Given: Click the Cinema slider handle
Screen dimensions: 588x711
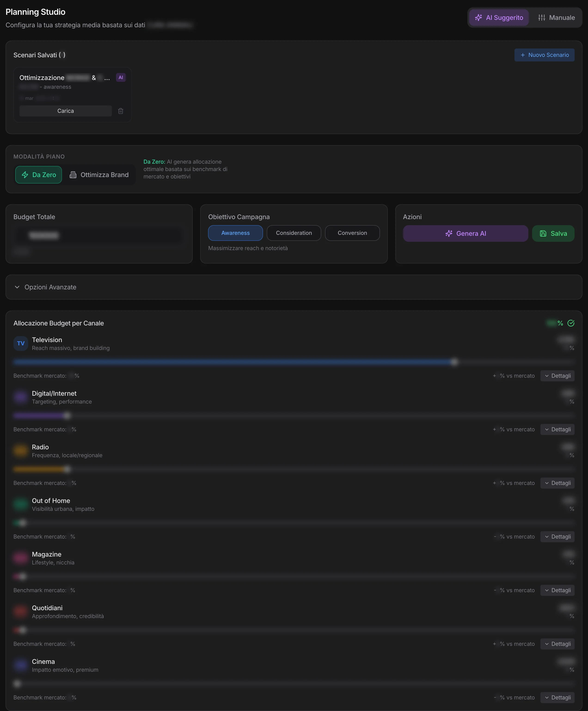Looking at the screenshot, I should [x=17, y=683].
